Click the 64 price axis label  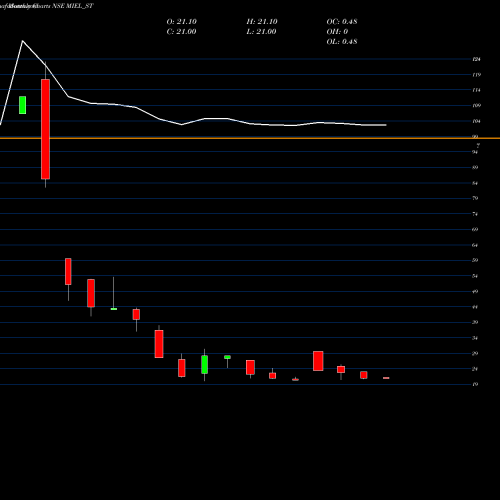[x=475, y=245]
